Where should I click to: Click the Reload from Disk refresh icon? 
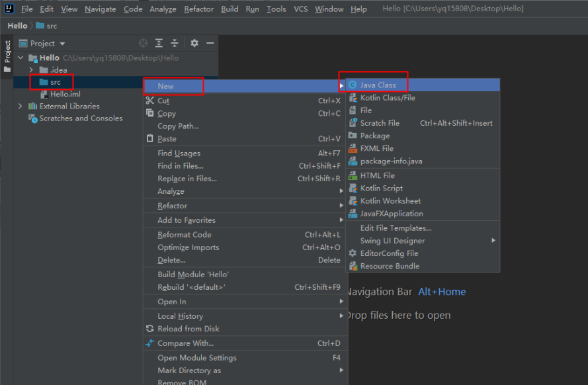pyautogui.click(x=150, y=328)
